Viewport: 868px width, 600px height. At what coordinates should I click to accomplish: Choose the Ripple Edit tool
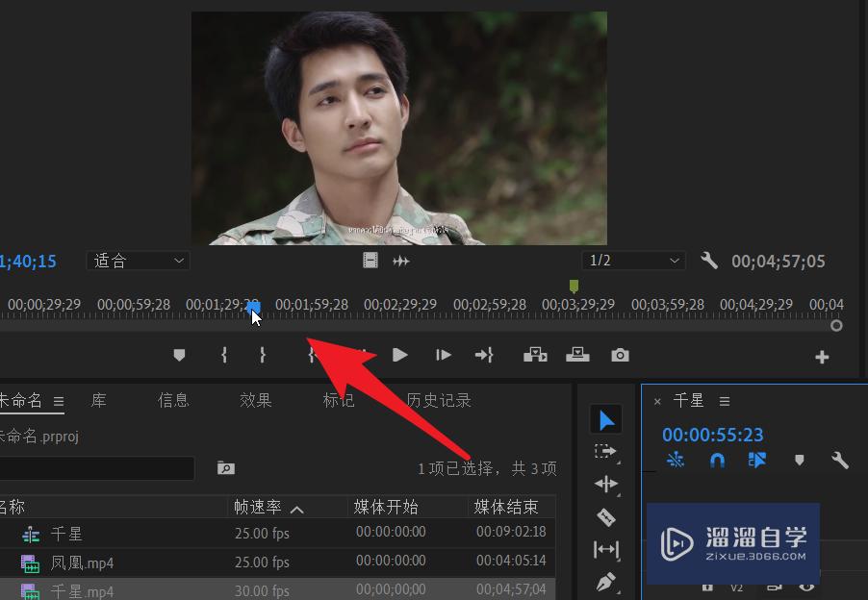click(605, 484)
